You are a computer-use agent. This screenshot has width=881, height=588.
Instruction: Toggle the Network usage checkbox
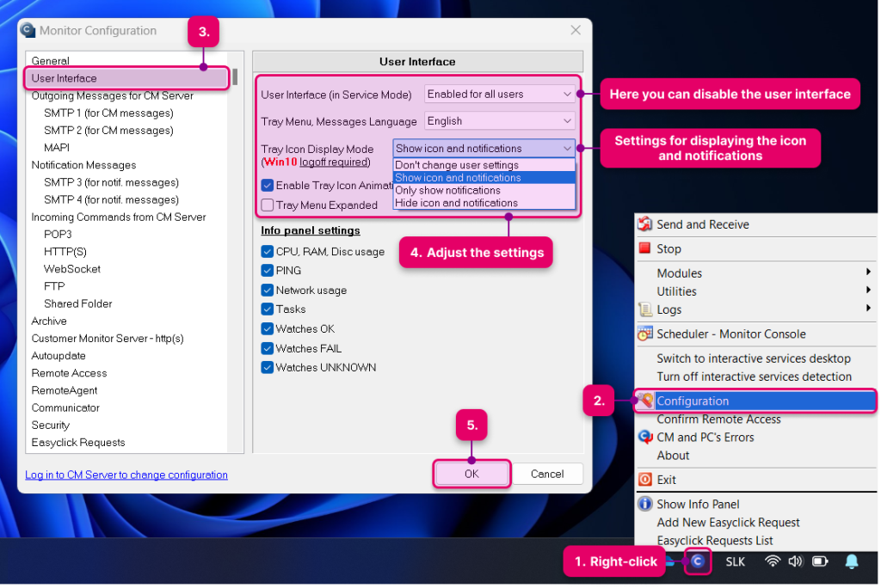pos(268,291)
